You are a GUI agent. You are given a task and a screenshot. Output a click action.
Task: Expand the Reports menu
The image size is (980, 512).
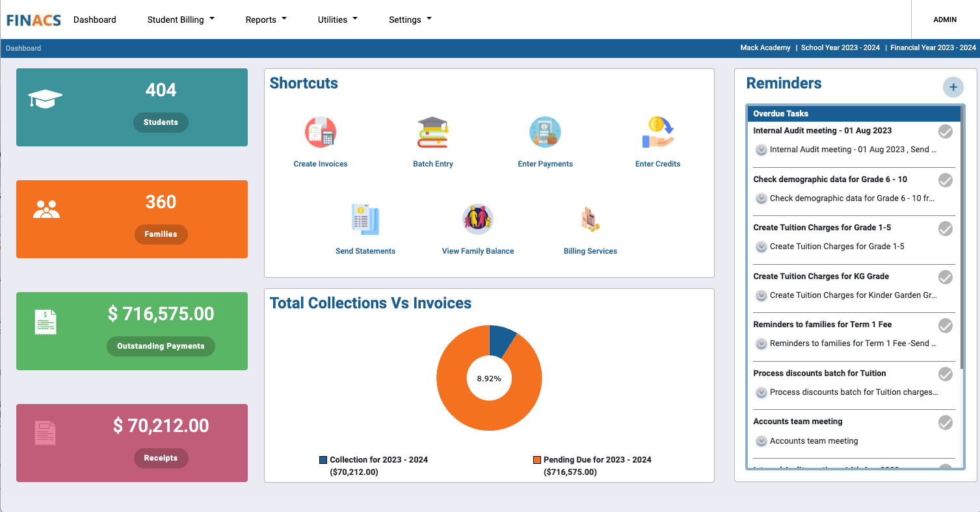265,20
